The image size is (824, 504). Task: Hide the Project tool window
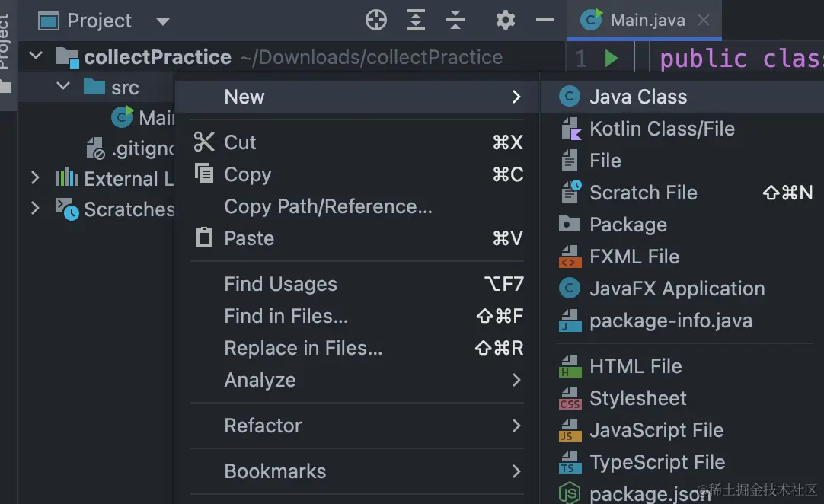(x=545, y=21)
